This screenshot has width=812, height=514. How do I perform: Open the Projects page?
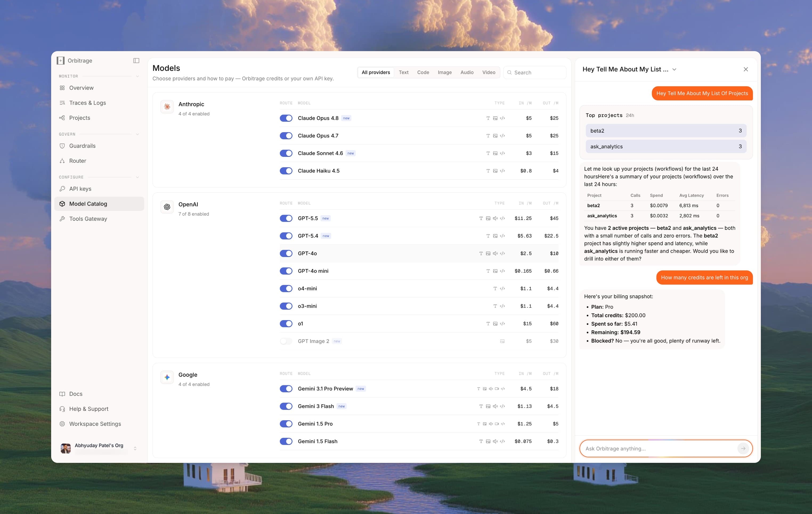click(99, 118)
